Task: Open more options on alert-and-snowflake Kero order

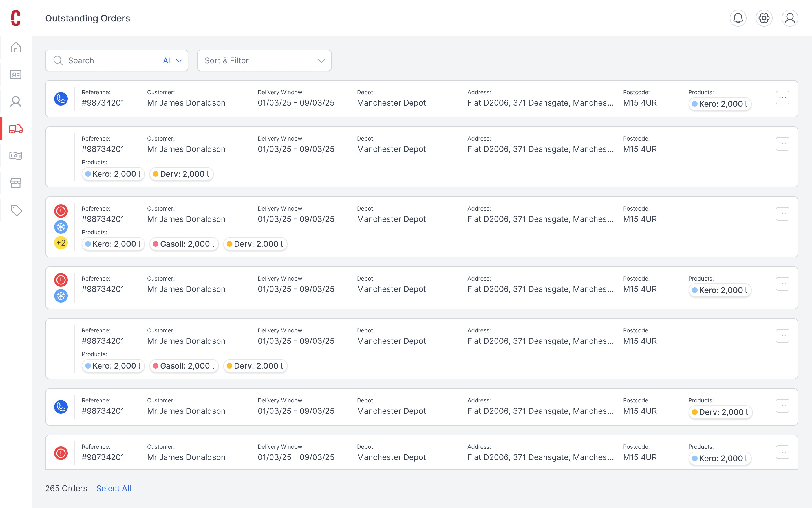Action: tap(782, 284)
